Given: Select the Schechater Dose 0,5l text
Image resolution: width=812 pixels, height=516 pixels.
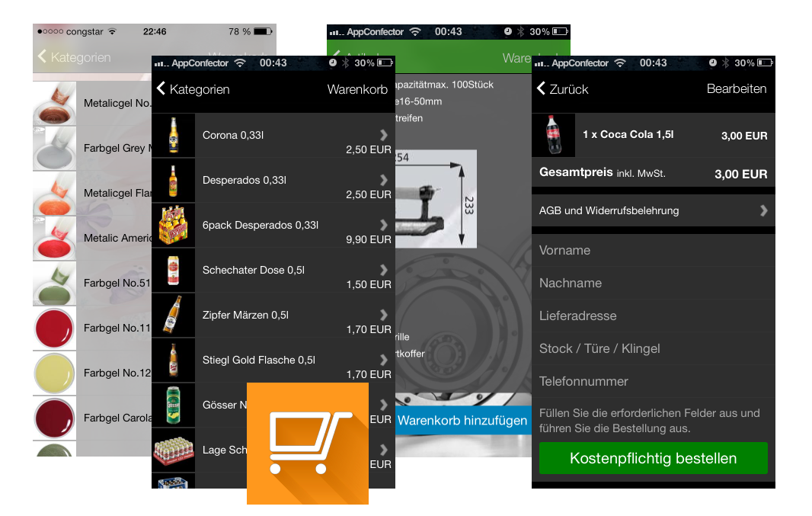Looking at the screenshot, I should (254, 271).
